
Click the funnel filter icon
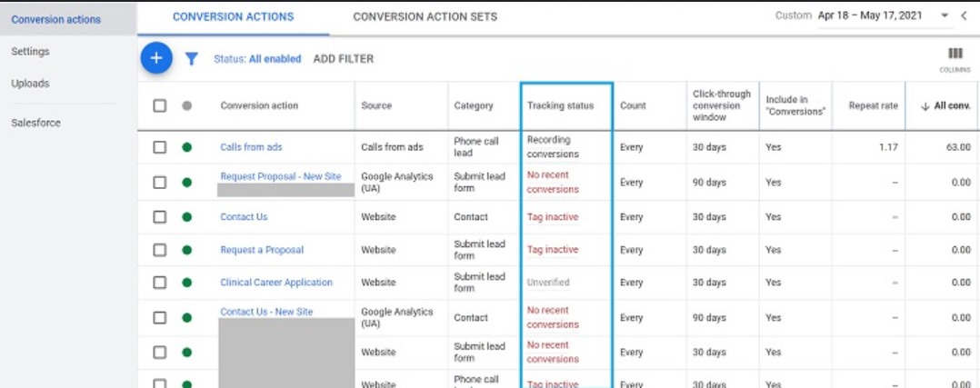191,59
